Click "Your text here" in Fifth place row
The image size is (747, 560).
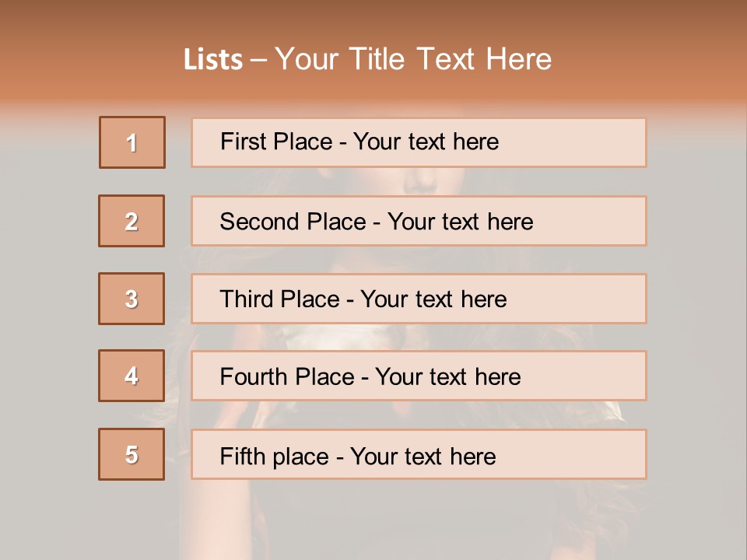423,456
